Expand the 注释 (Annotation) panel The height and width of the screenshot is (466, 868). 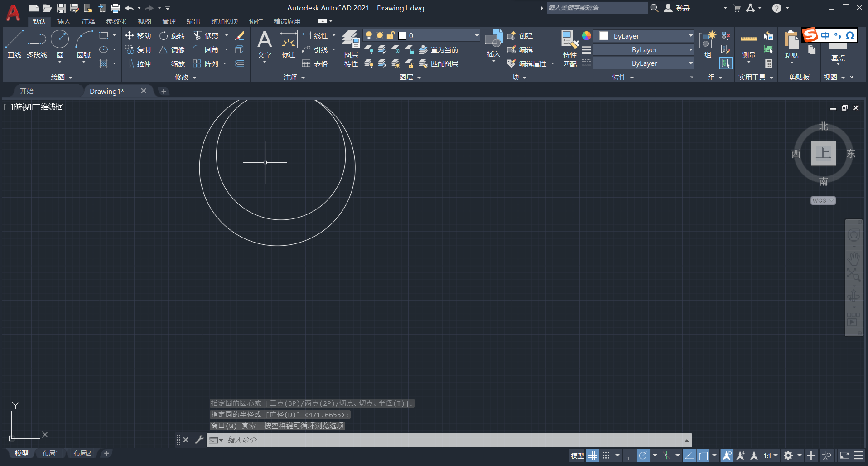(x=294, y=78)
